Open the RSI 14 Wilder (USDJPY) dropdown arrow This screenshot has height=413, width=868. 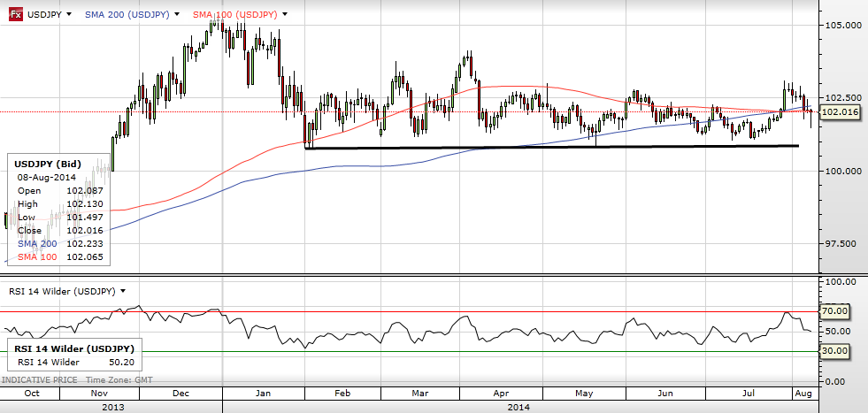pyautogui.click(x=122, y=291)
